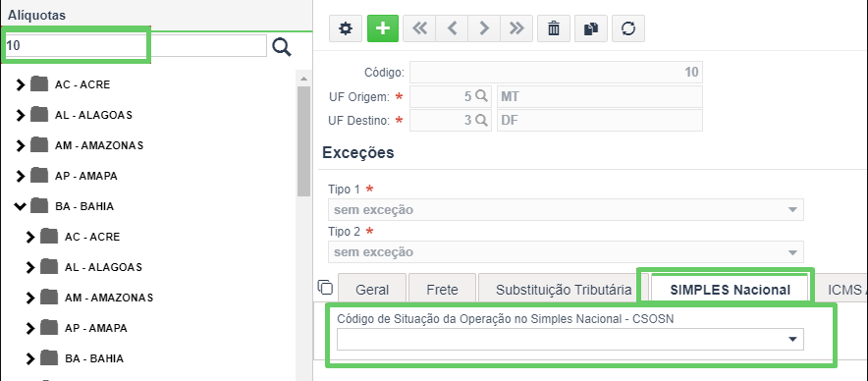This screenshot has width=868, height=381.
Task: Open the Tipo 2 exception dropdown
Action: tap(566, 252)
